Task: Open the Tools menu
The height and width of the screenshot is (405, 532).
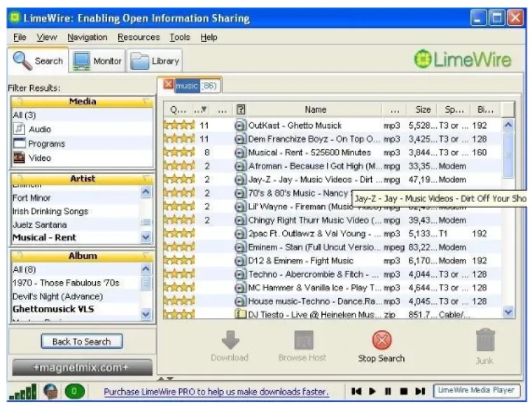Action: [179, 37]
